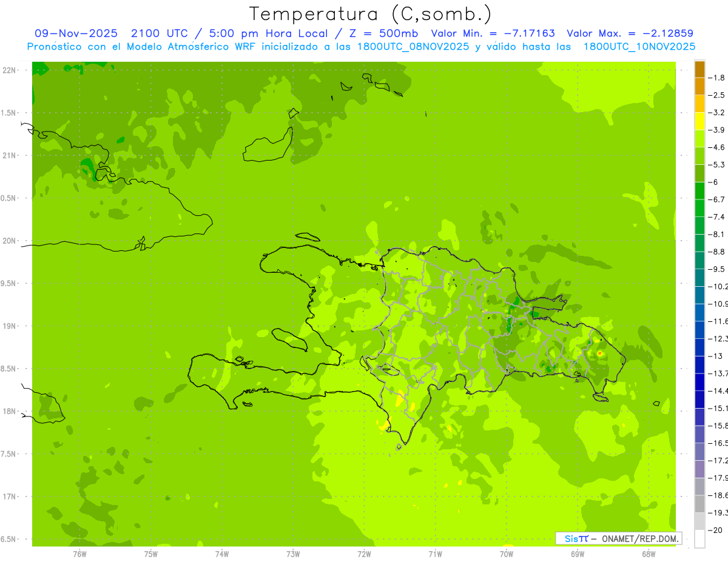Image resolution: width=728 pixels, height=562 pixels.
Task: Click the ONAMET/REP.DOM. credit label
Action: point(641,538)
